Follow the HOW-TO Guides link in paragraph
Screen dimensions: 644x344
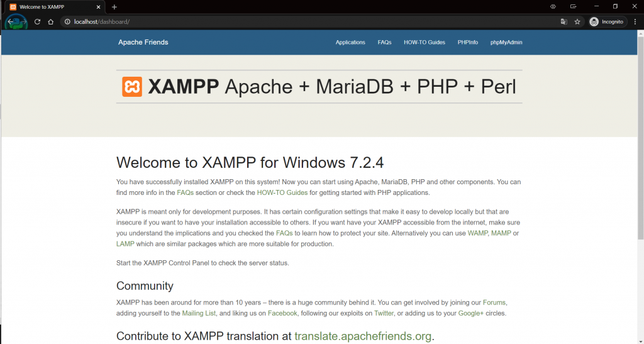(x=282, y=192)
